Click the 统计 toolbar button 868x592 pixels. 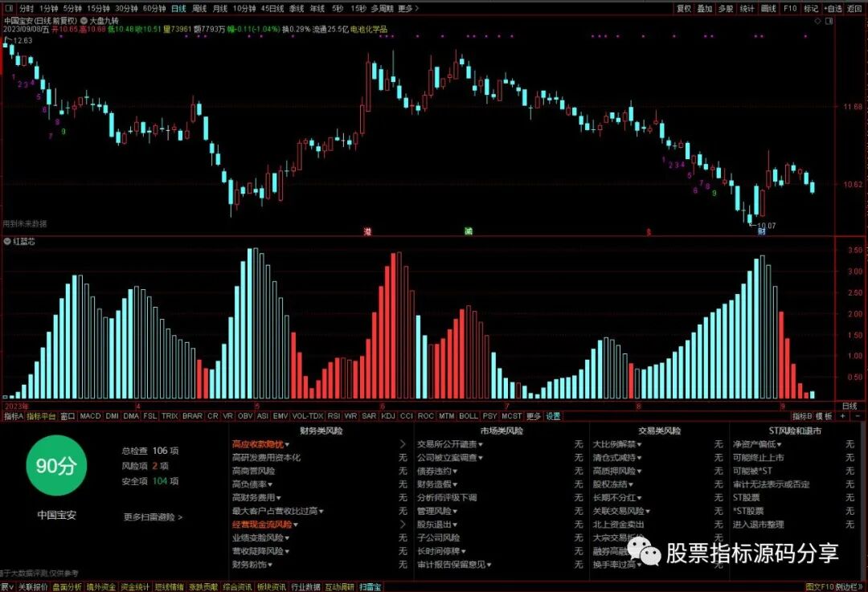pos(747,8)
